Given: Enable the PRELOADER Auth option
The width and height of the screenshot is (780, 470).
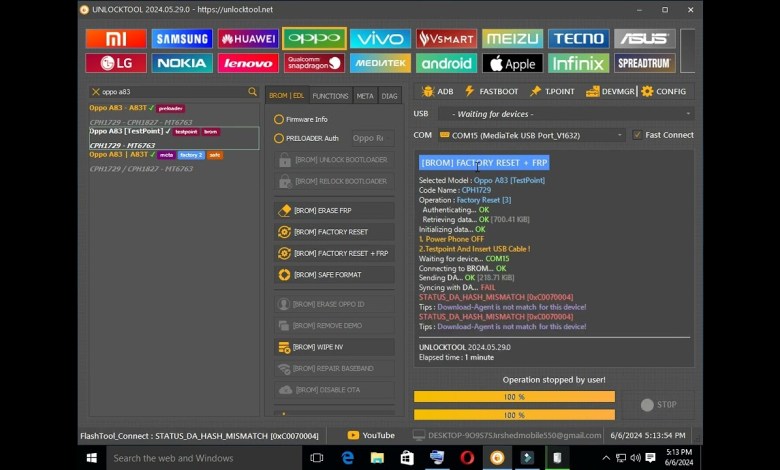Looking at the screenshot, I should pos(279,138).
